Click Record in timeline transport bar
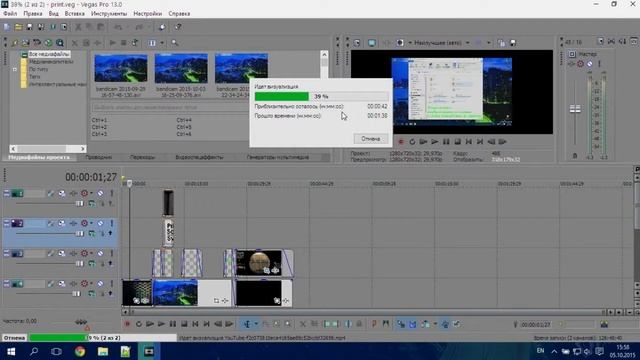Screen dimensions: 640x360 pos(127,324)
